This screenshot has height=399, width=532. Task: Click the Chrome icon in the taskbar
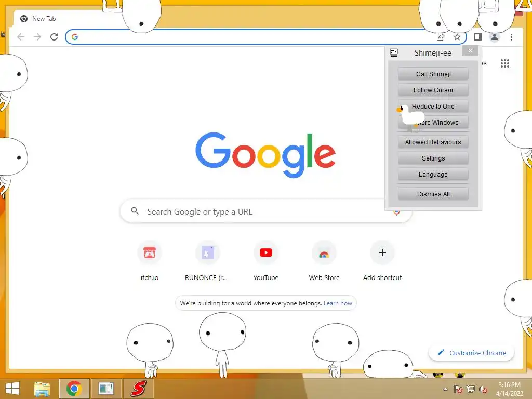[74, 389]
